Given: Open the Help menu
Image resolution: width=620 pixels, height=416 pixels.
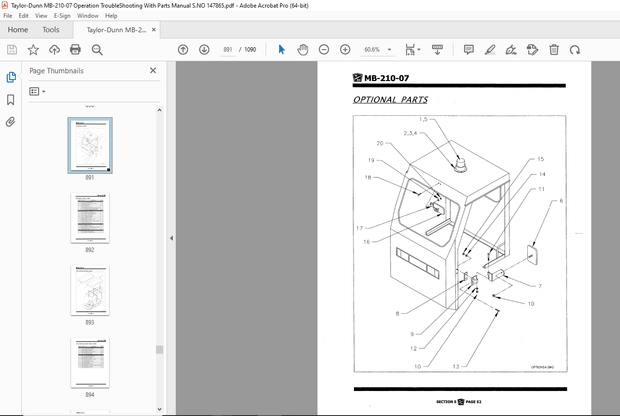Looking at the screenshot, I should (111, 16).
